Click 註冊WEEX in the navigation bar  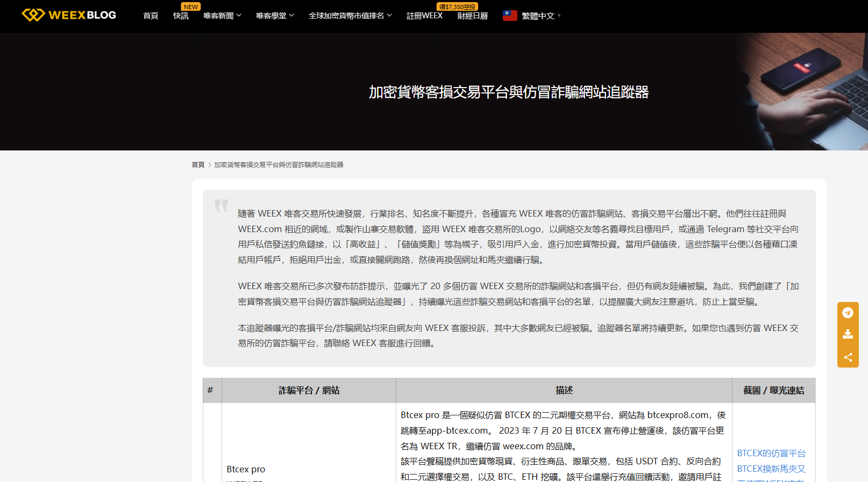point(424,16)
